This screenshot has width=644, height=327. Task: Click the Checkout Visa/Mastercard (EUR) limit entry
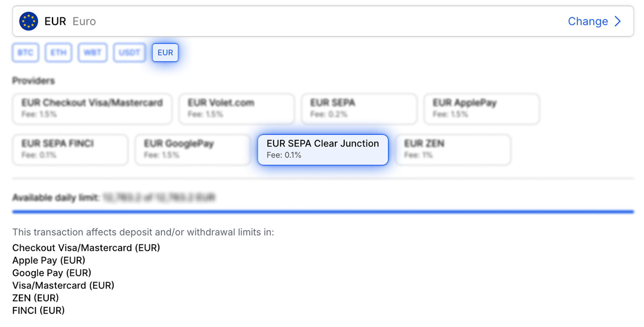[x=86, y=248]
